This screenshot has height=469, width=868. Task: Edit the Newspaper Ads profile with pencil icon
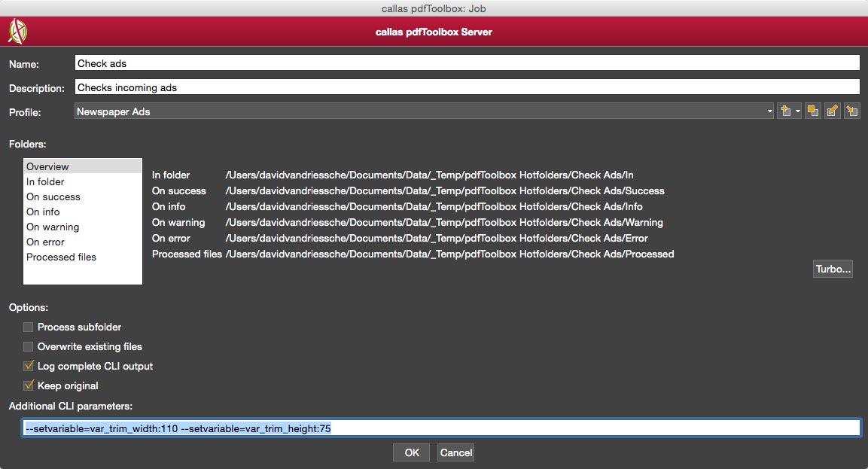(832, 111)
